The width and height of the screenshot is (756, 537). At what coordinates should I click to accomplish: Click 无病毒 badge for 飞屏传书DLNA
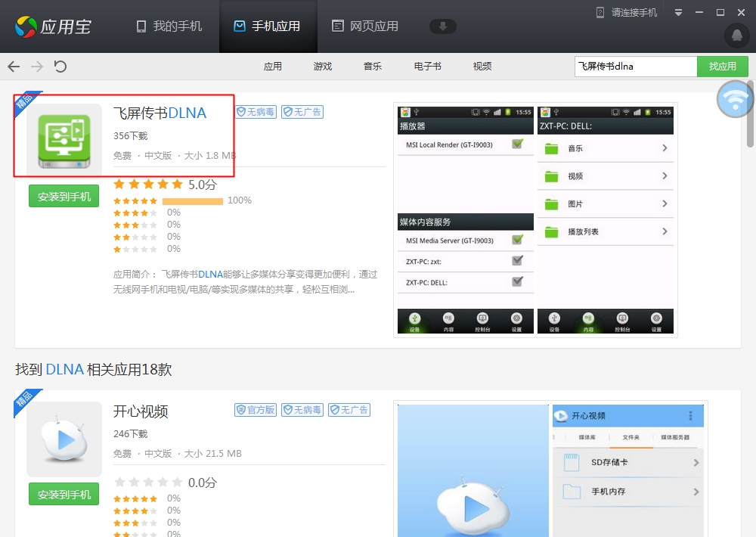[256, 112]
